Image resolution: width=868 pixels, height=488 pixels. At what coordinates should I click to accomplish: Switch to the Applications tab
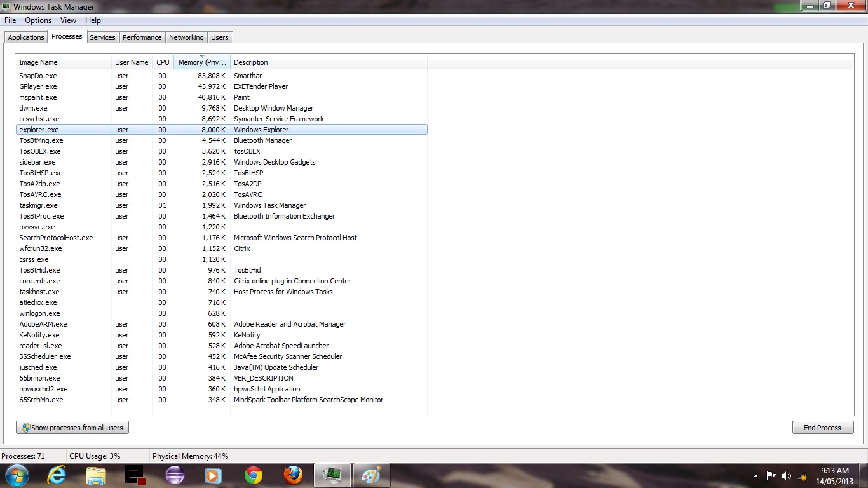[26, 37]
